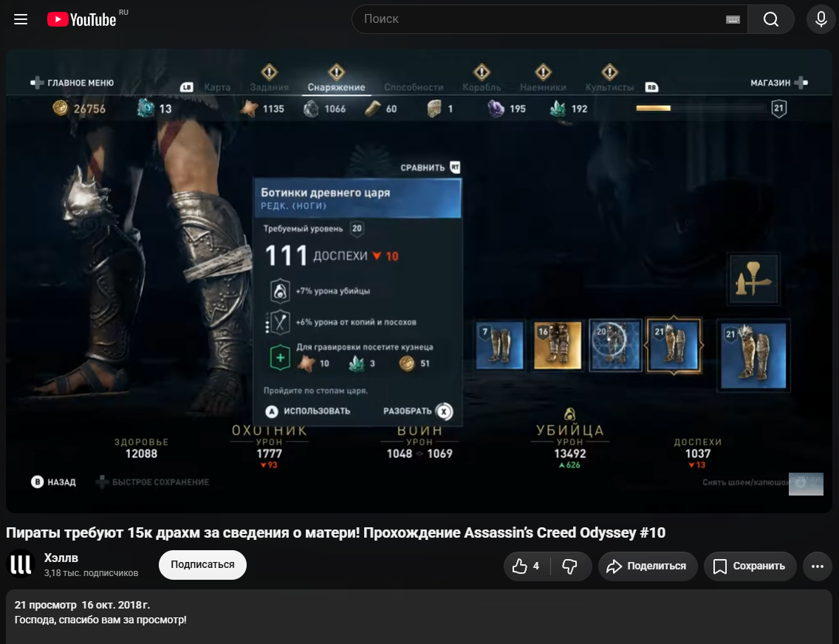Select the Корабль tab in game menu
The image size is (839, 644).
[482, 87]
